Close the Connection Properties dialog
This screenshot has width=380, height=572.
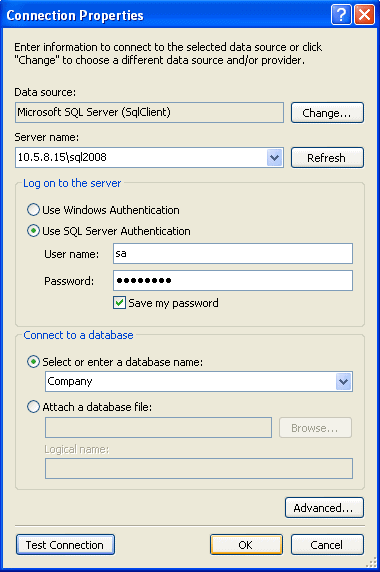(x=364, y=15)
